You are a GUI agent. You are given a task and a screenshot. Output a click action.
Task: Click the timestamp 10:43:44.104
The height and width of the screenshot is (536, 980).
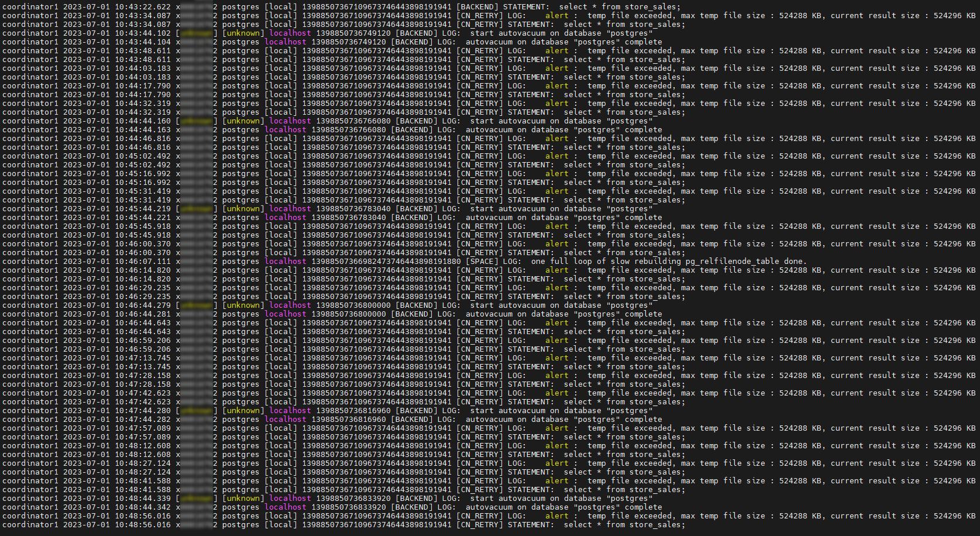143,42
